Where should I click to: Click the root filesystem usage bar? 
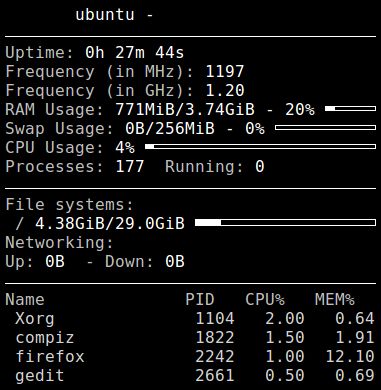click(285, 223)
